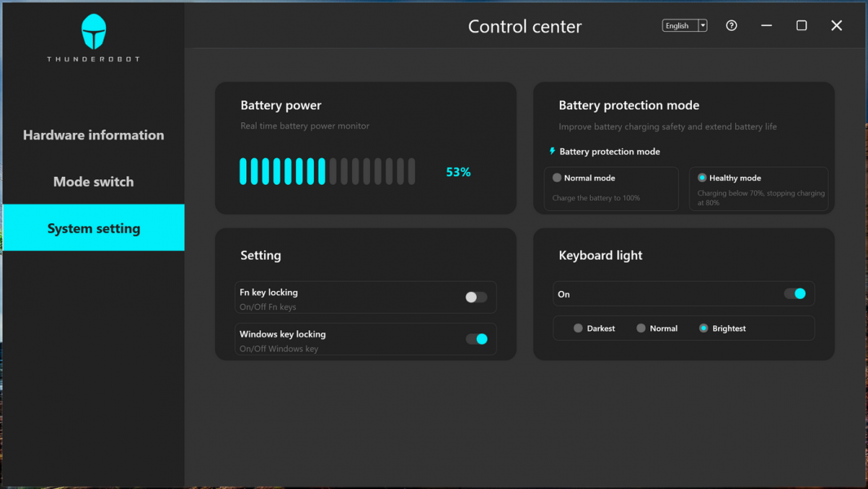Click the language dropdown arrow

click(703, 25)
